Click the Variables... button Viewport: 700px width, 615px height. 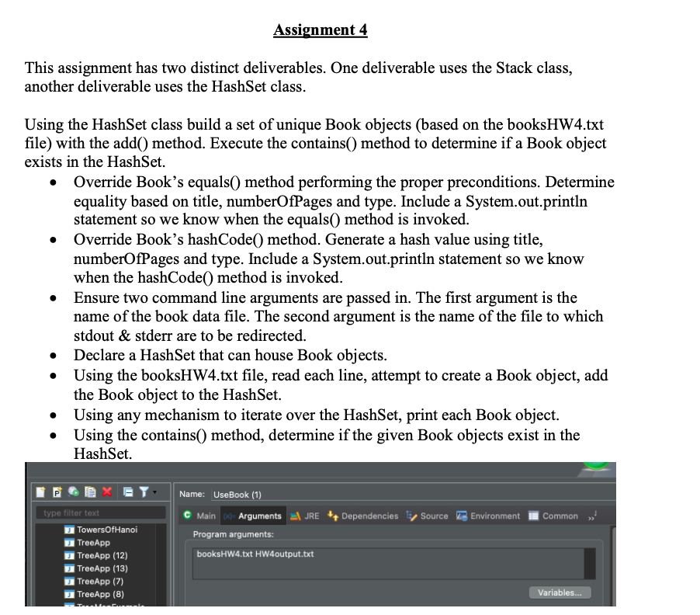(560, 592)
